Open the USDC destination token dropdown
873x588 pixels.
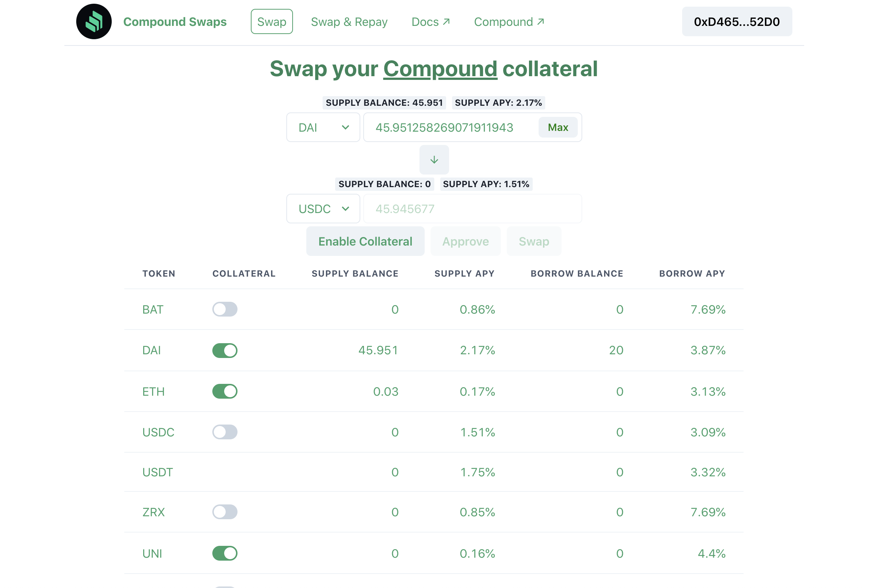[323, 209]
